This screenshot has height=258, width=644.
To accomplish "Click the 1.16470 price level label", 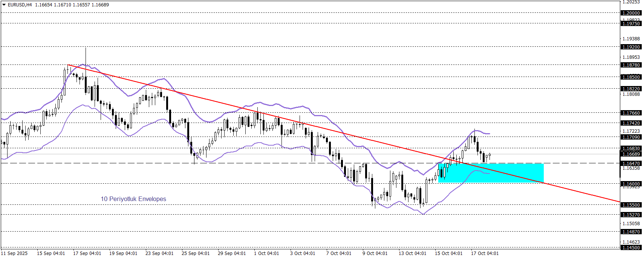I will pyautogui.click(x=631, y=163).
